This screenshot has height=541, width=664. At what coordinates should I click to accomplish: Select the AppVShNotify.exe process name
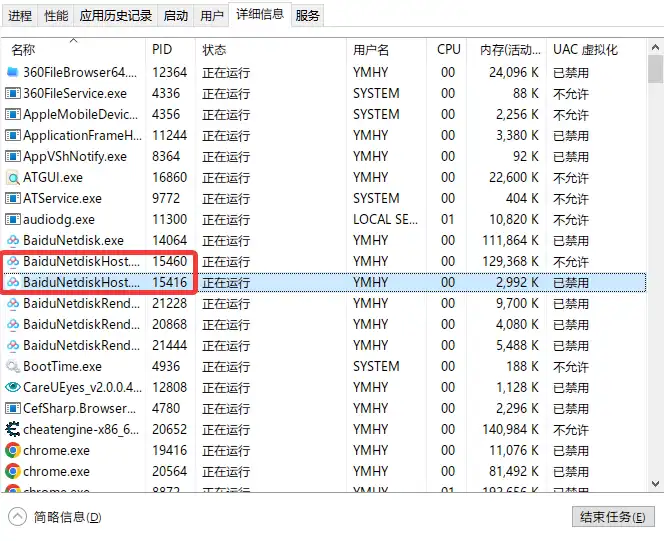[75, 156]
